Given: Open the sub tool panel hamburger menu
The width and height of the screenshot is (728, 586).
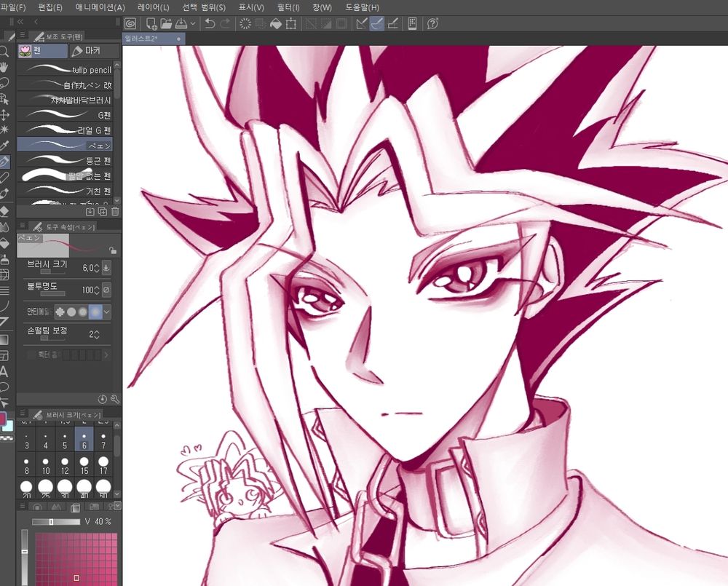Looking at the screenshot, I should coord(22,36).
